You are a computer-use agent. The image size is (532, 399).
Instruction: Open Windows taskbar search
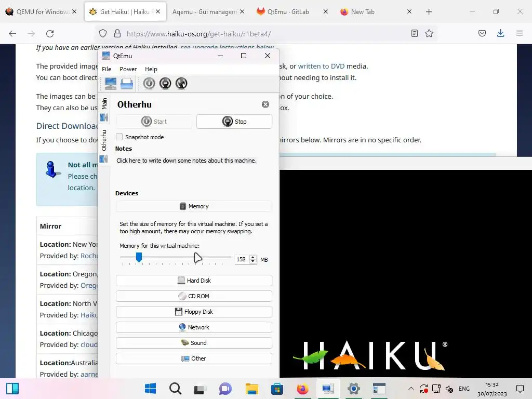(176, 389)
